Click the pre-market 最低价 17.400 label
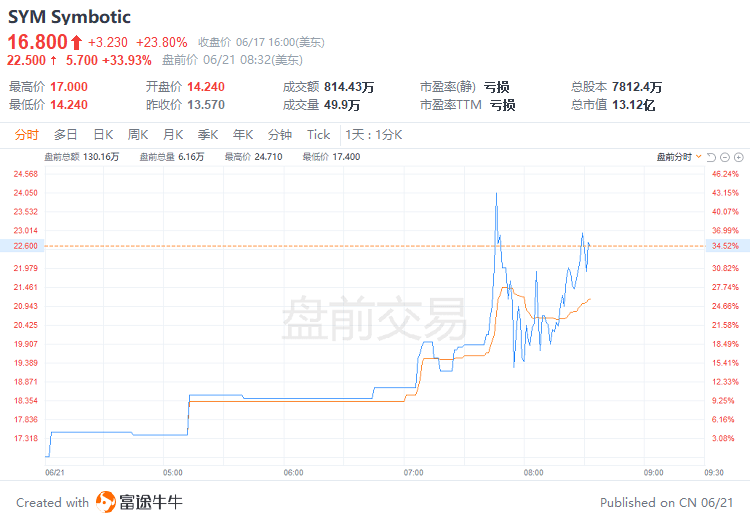Image resolution: width=750 pixels, height=523 pixels. point(331,157)
